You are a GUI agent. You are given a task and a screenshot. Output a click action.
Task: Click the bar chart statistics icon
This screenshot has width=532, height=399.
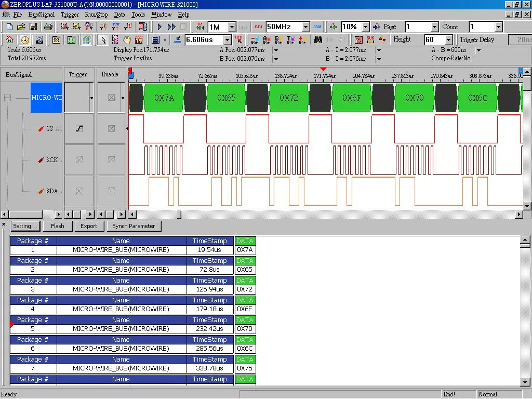pyautogui.click(x=139, y=39)
